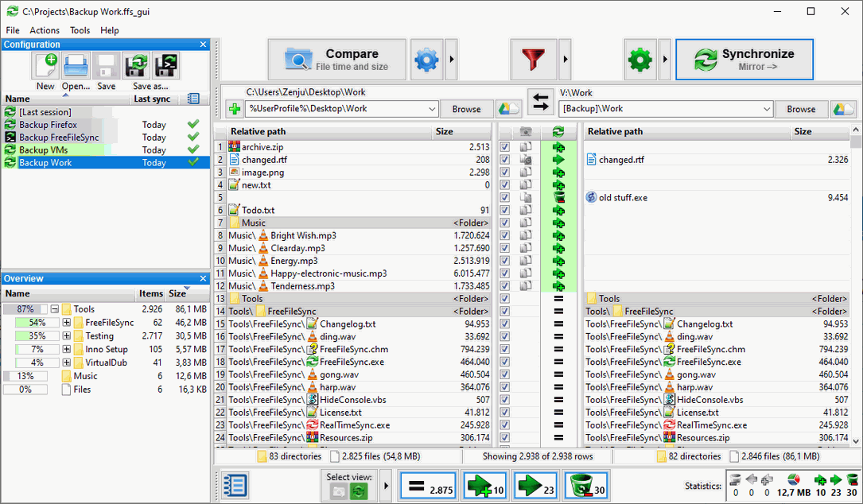The width and height of the screenshot is (863, 504).
Task: Click Save as batch job icon
Action: [165, 66]
